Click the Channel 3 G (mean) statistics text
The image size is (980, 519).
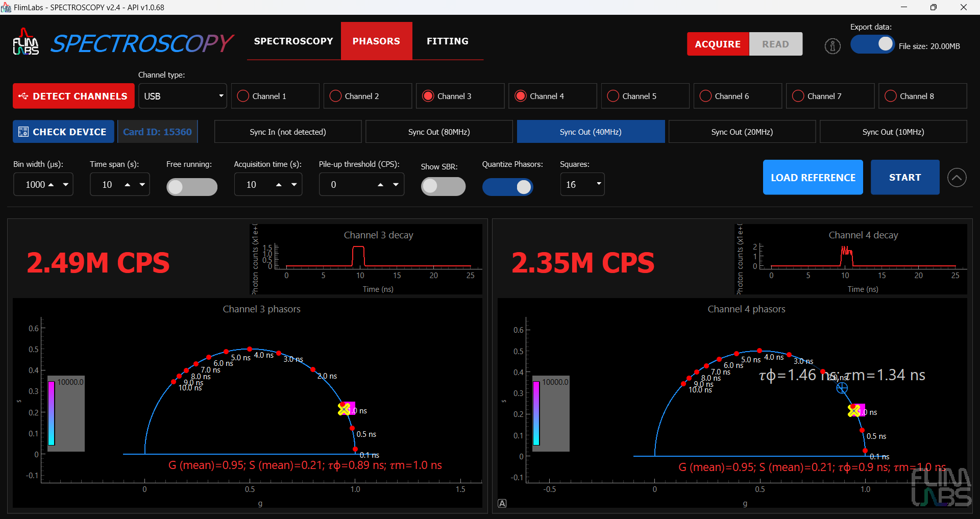(x=305, y=465)
